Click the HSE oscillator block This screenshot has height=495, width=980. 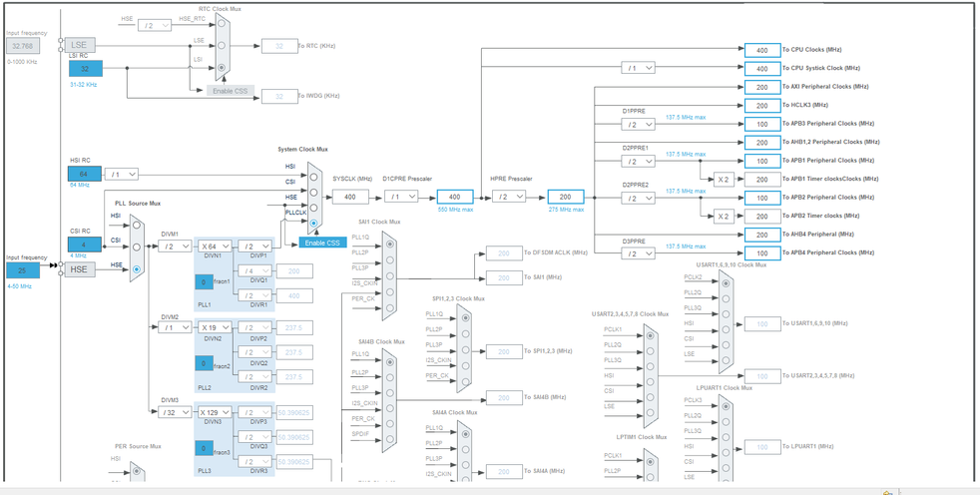click(x=80, y=269)
